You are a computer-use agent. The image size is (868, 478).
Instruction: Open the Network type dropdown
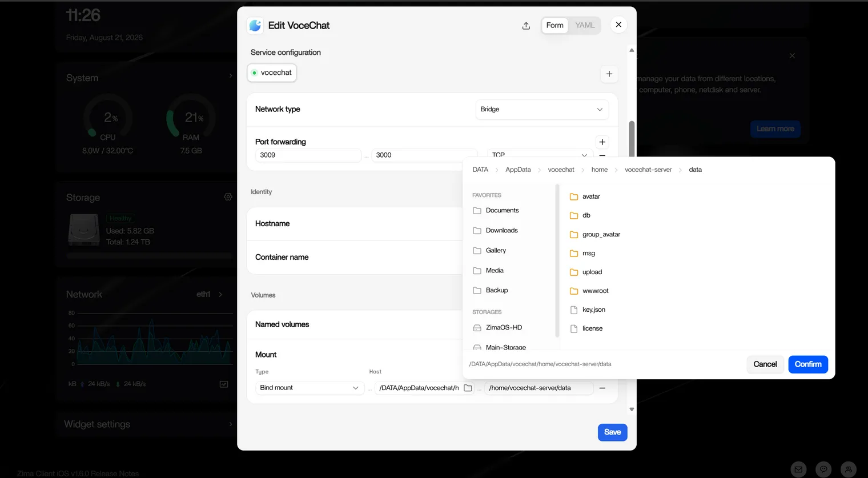542,109
